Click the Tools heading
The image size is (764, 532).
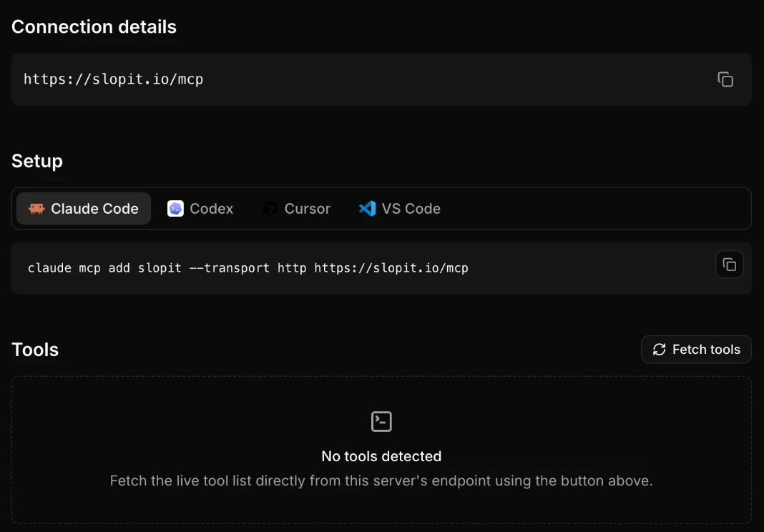[35, 350]
